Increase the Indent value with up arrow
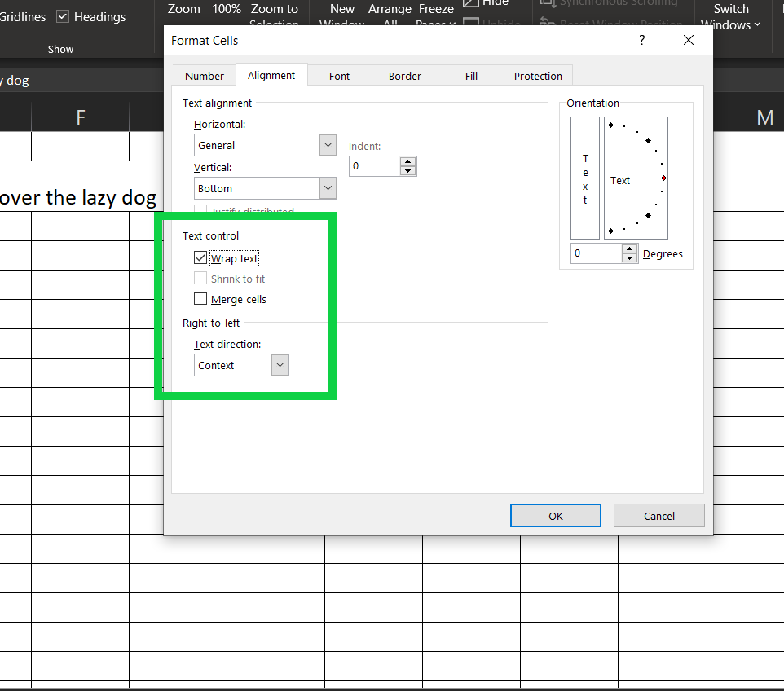The height and width of the screenshot is (691, 784). click(x=408, y=161)
